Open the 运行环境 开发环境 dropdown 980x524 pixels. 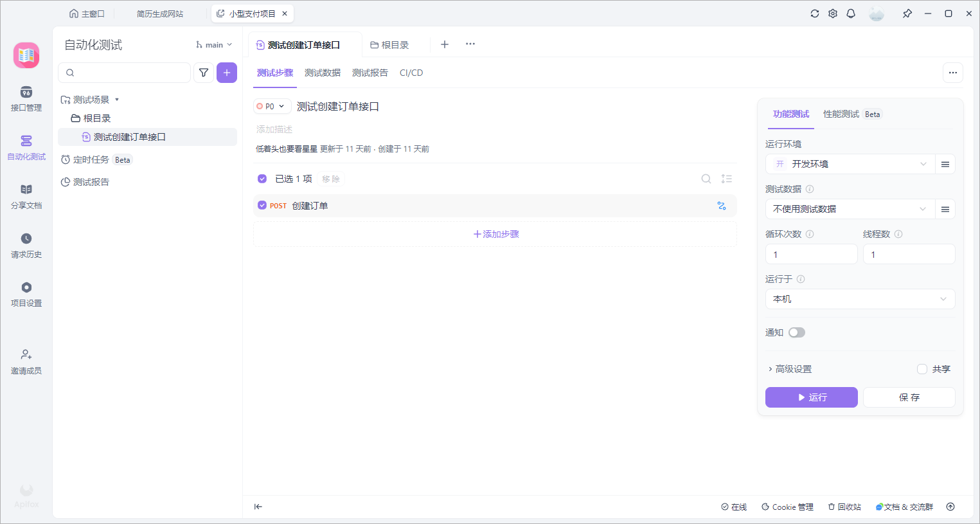(851, 164)
